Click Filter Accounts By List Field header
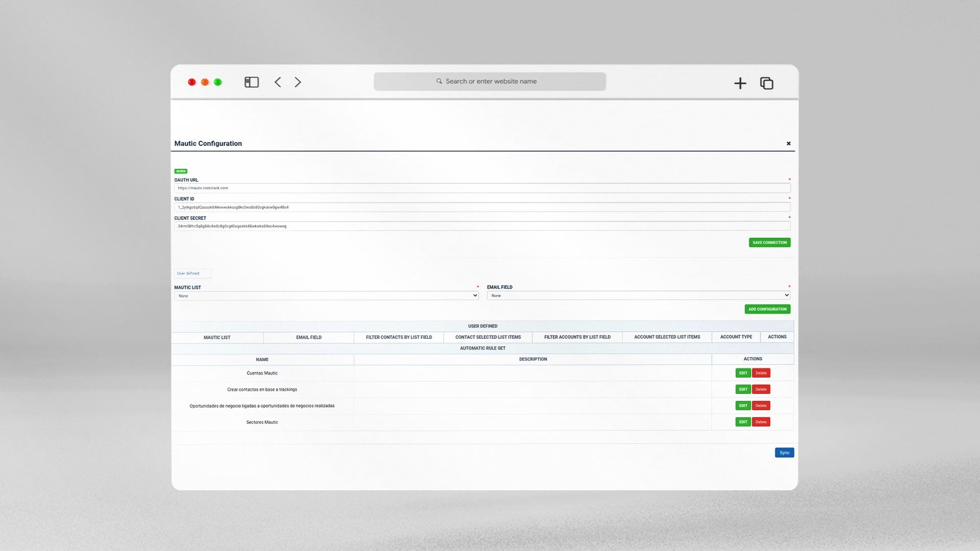 click(x=577, y=337)
